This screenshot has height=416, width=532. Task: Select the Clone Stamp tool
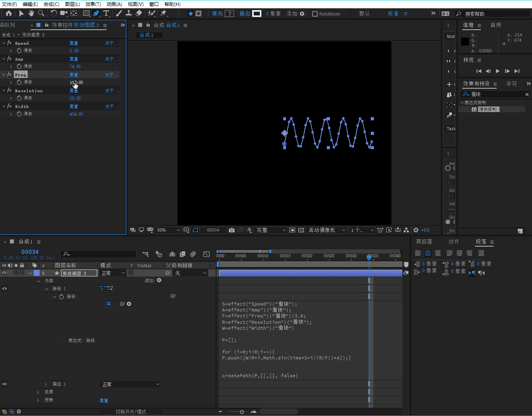129,13
